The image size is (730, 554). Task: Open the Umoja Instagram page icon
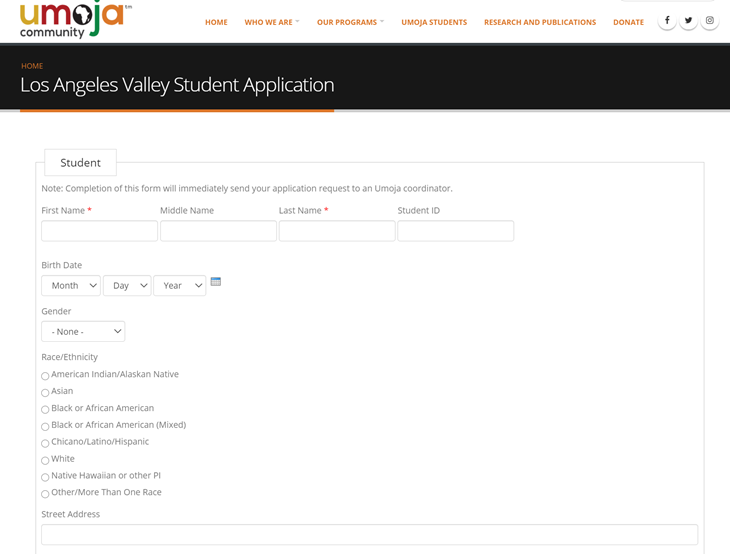[x=710, y=20]
